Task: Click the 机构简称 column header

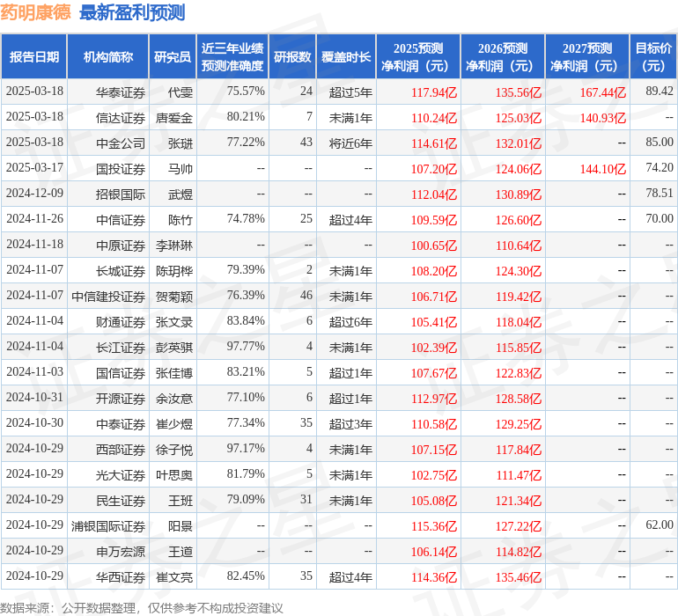Action: 108,56
